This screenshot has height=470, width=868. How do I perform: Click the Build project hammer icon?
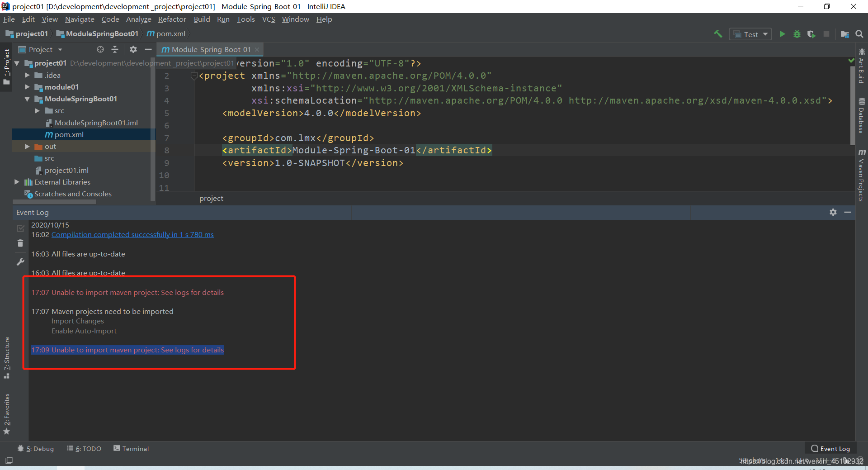point(718,34)
